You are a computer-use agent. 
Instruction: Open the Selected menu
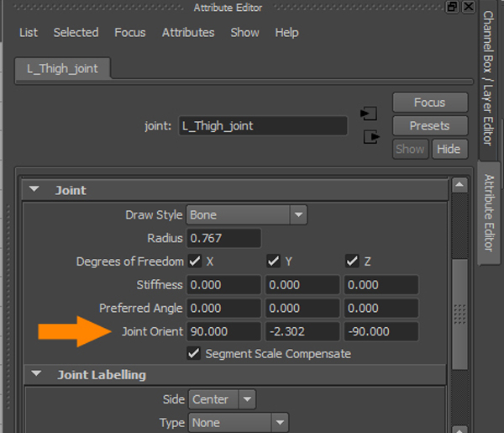76,33
